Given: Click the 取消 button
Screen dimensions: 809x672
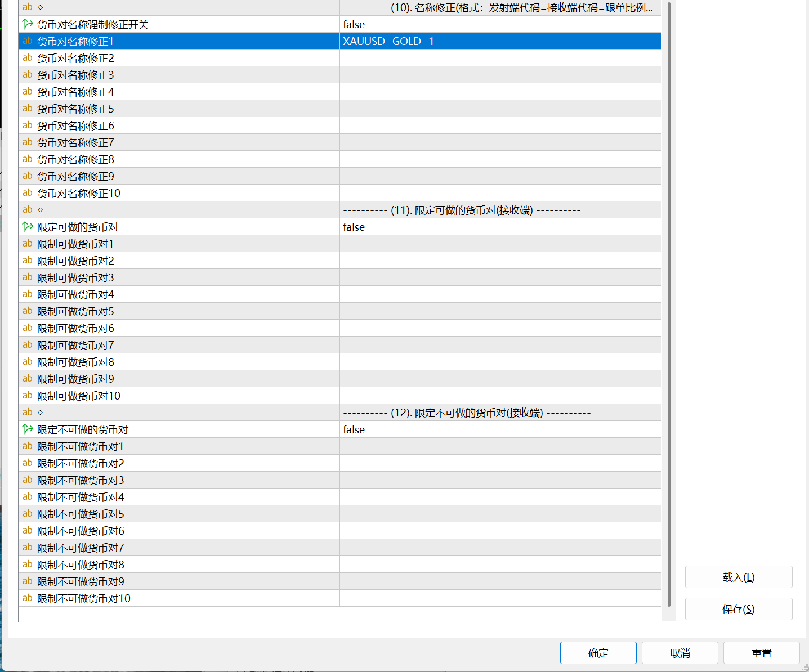Looking at the screenshot, I should [680, 653].
